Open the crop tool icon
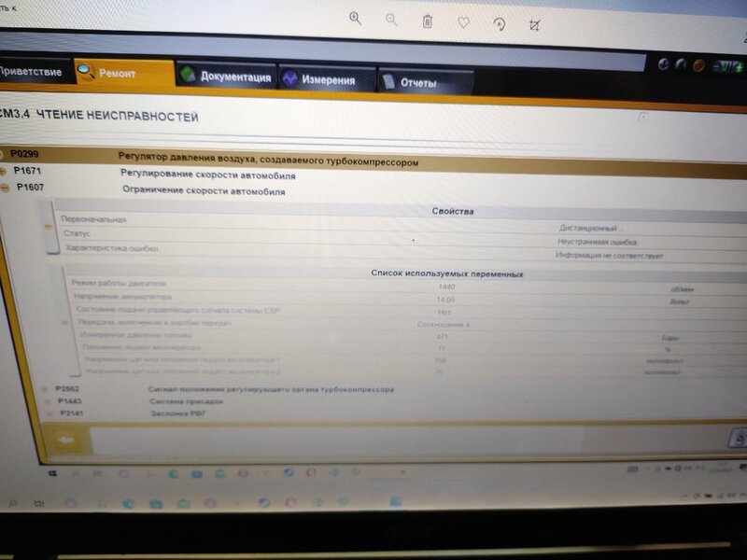Viewport: 747px width, 560px height. pos(534,24)
